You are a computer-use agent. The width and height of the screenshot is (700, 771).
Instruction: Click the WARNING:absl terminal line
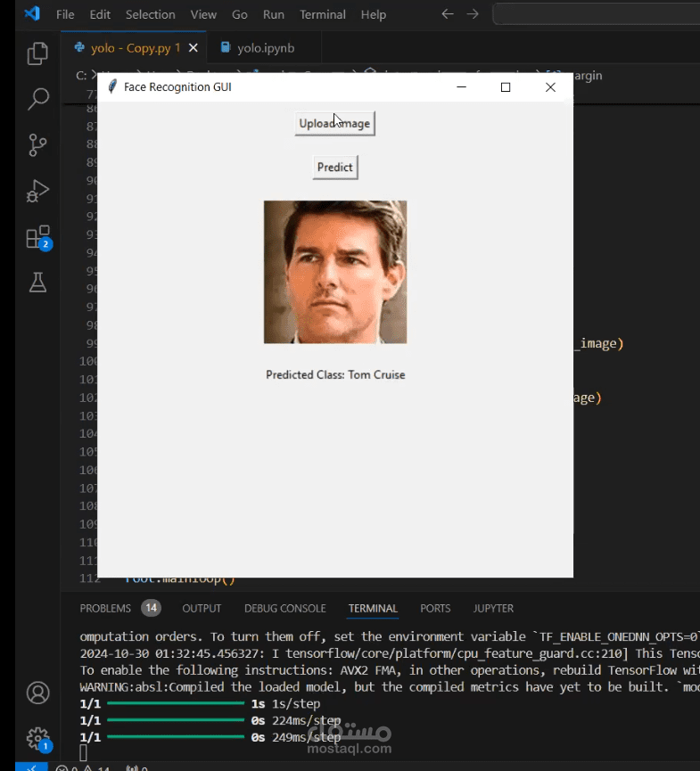pos(390,687)
